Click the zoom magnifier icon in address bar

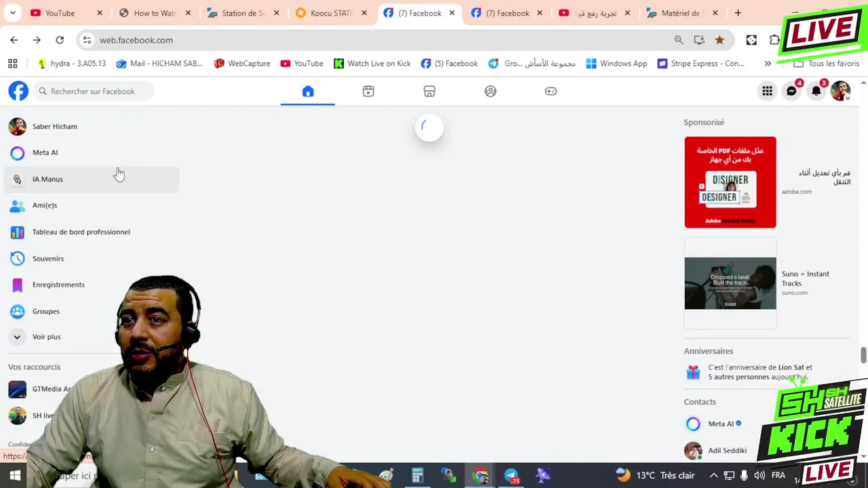coord(679,40)
